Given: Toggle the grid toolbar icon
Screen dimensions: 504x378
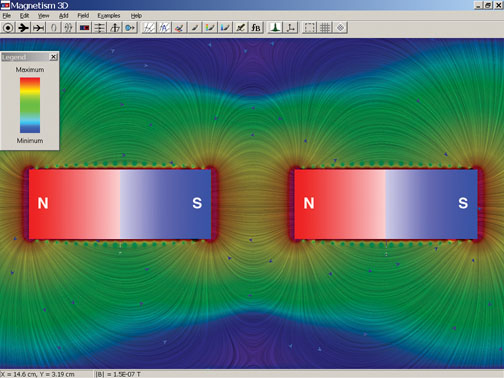Looking at the screenshot, I should point(325,28).
